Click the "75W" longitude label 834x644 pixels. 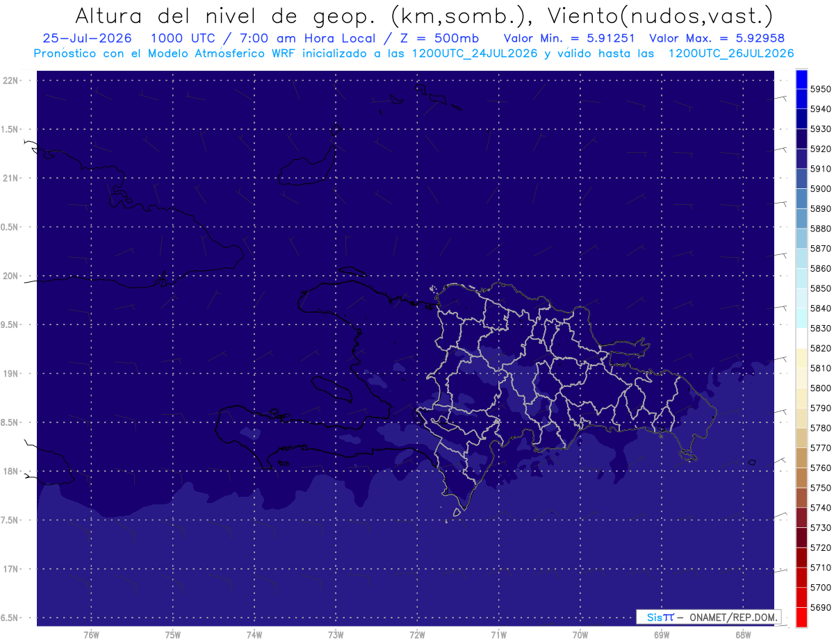pos(172,634)
